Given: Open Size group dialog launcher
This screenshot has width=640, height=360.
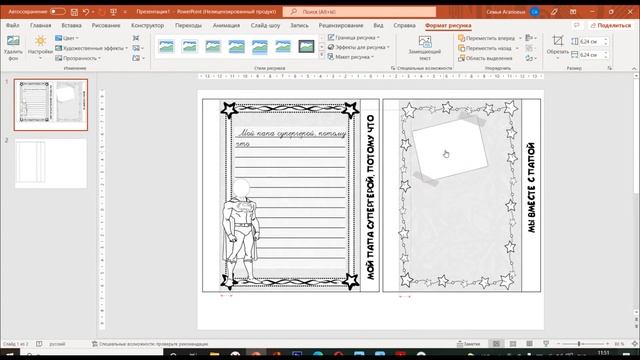Looking at the screenshot, I should 610,68.
